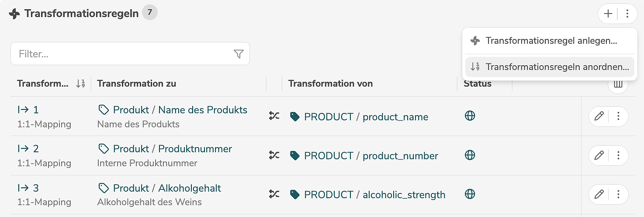This screenshot has width=644, height=217.
Task: Open more options for rule 1
Action: pyautogui.click(x=618, y=116)
